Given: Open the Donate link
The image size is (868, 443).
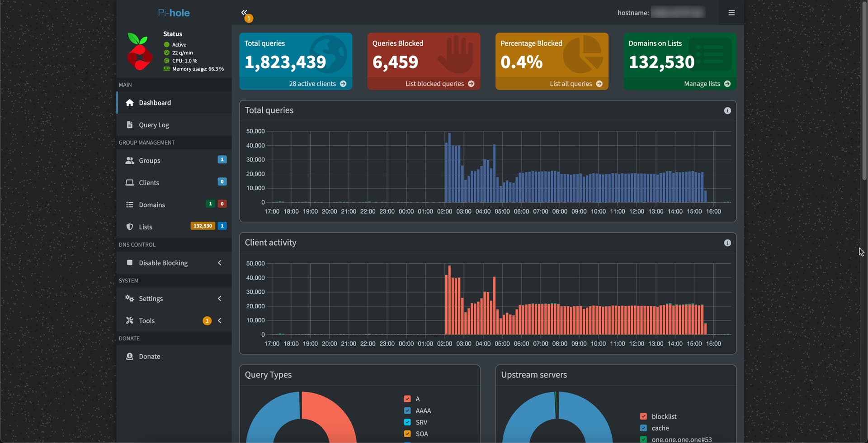Looking at the screenshot, I should 174,357.
